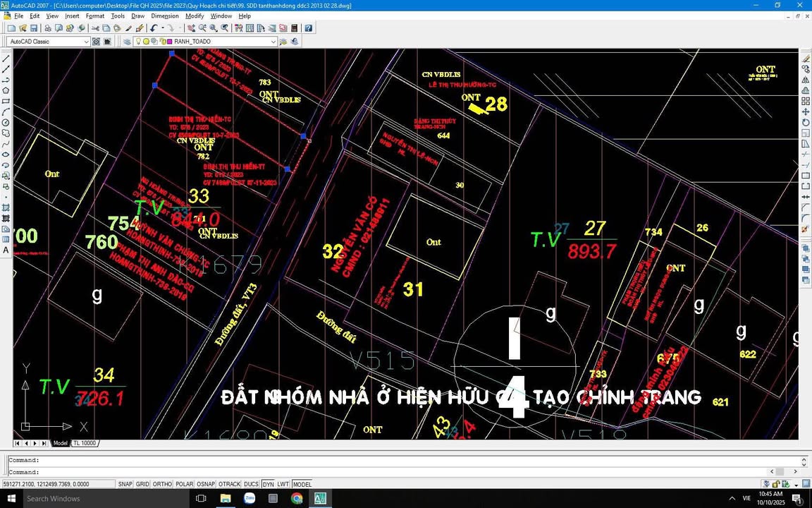The height and width of the screenshot is (508, 812).
Task: Expand the RANH_TOADO layer dropdown
Action: pos(273,41)
